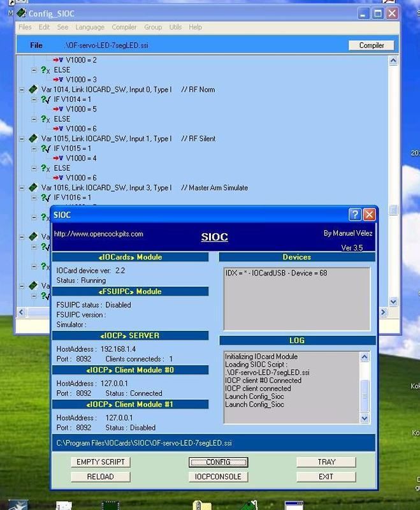This screenshot has width=420, height=510.
Task: Collapse the IF V1014 = 1 branch
Action: point(34,99)
